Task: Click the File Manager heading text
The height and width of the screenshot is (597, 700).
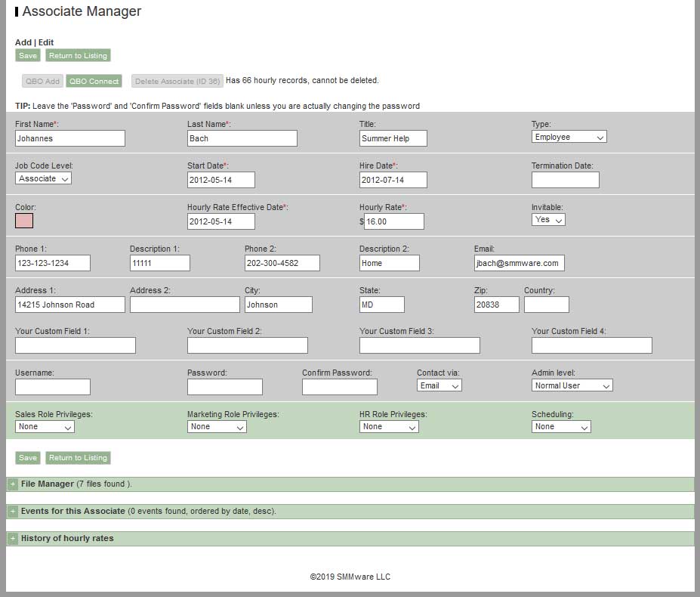Action: (x=48, y=484)
